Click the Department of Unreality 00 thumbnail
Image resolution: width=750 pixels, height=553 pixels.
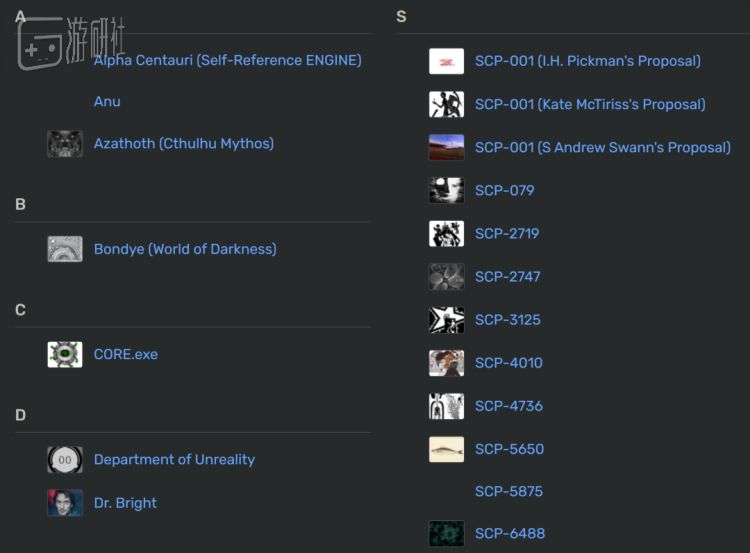[65, 460]
